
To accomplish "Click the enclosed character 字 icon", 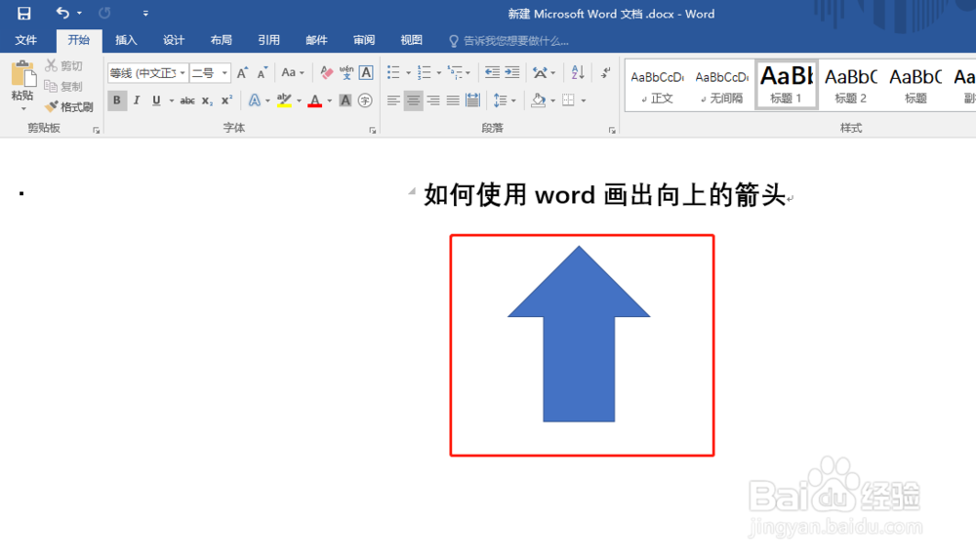I will (365, 100).
